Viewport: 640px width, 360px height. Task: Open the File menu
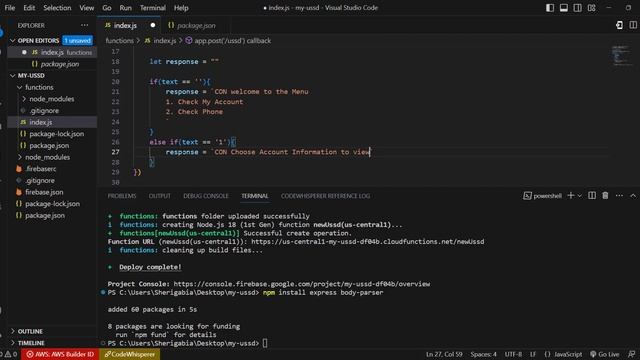pos(9,8)
